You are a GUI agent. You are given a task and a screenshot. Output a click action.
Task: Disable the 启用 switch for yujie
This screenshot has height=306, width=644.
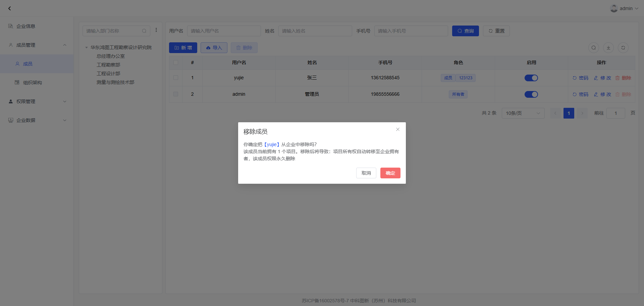(x=531, y=78)
